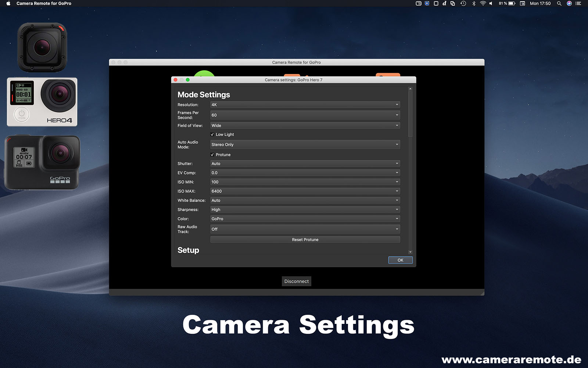Click the empty square menu bar icon

pos(436,3)
